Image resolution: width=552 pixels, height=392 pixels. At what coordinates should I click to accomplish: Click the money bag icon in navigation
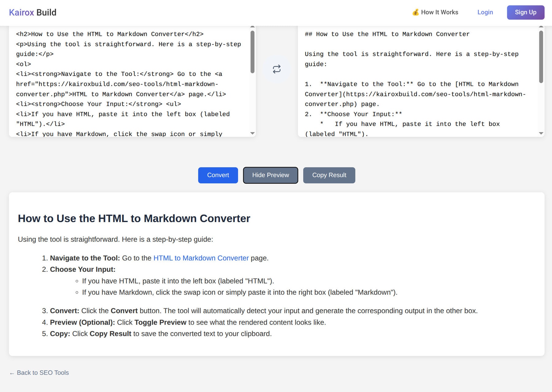tap(415, 12)
